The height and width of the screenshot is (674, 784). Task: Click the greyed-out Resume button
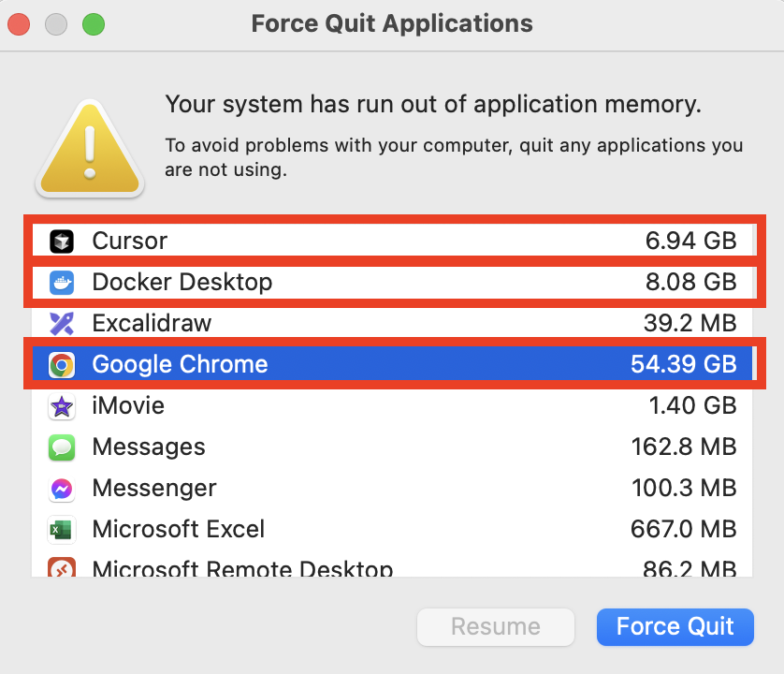[496, 627]
